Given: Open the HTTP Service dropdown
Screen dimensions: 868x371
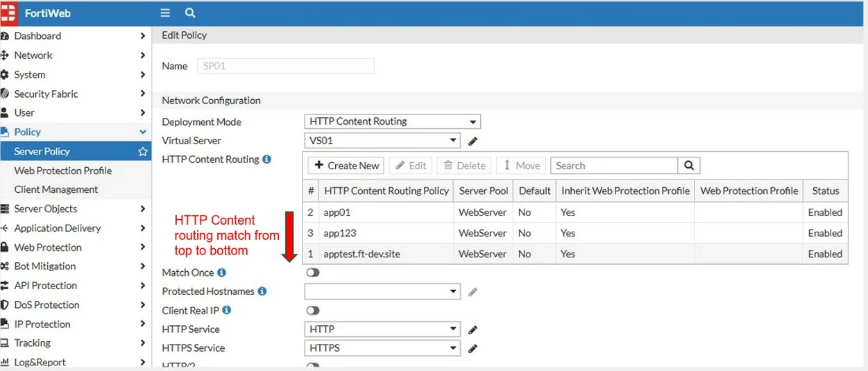Looking at the screenshot, I should [x=382, y=329].
